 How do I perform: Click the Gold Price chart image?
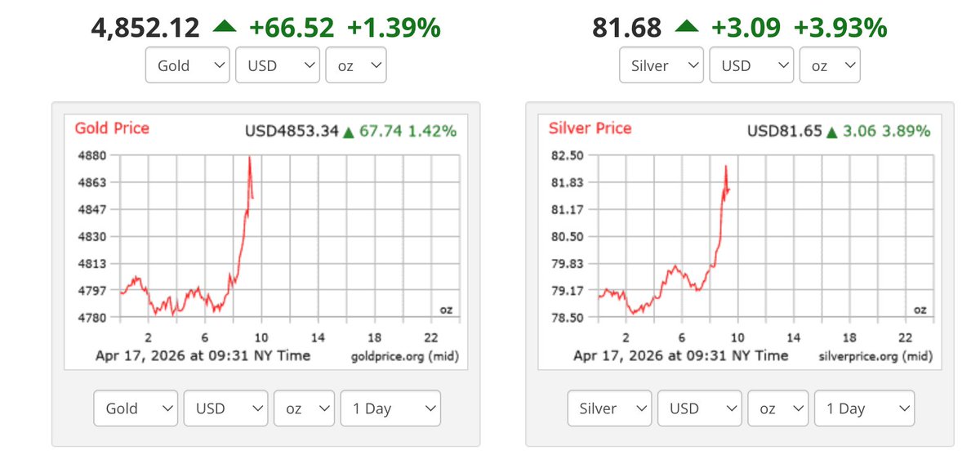point(265,242)
